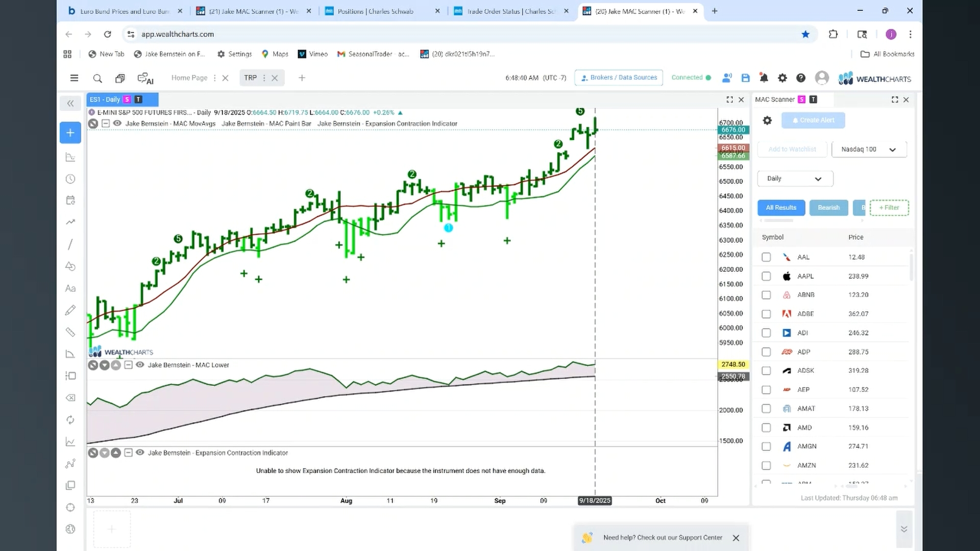Image resolution: width=980 pixels, height=551 pixels.
Task: Move MAC Lower pane down arrow
Action: [105, 365]
